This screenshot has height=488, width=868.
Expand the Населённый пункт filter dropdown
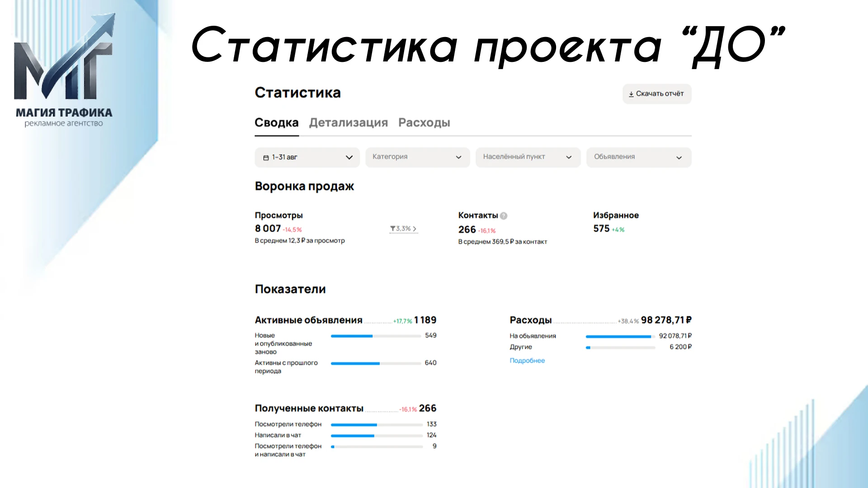coord(528,157)
